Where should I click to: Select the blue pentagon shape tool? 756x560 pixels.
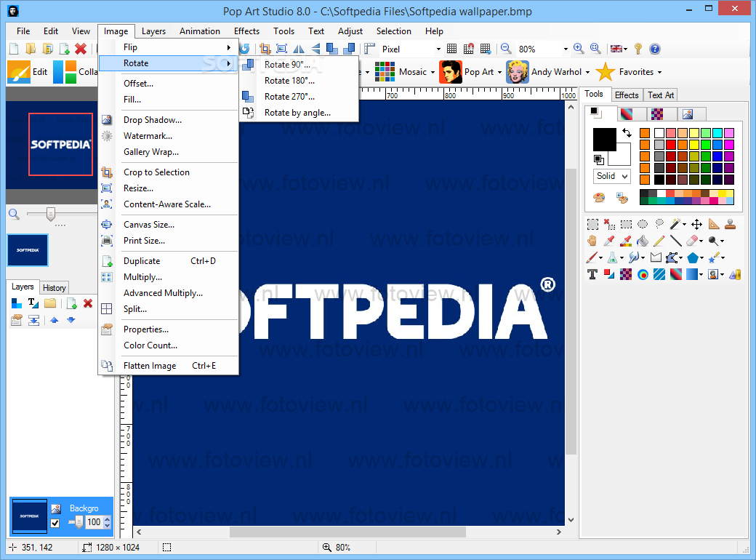tap(692, 257)
